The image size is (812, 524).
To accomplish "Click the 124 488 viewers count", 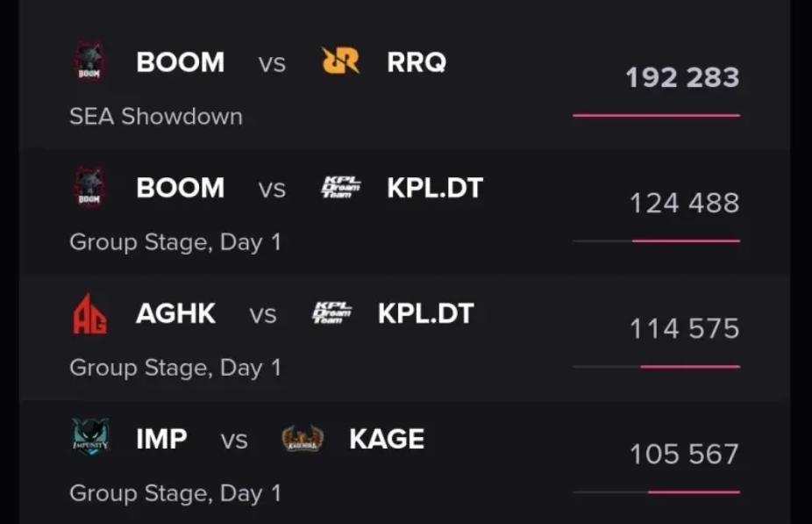I will tap(684, 204).
